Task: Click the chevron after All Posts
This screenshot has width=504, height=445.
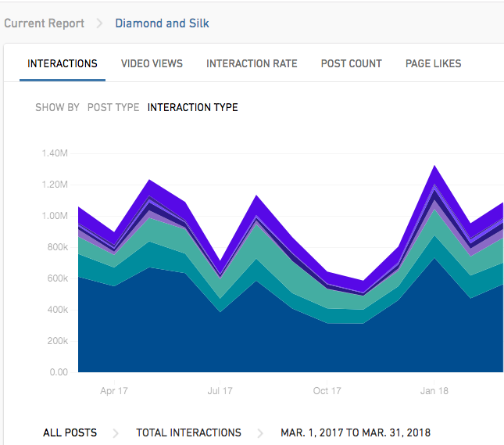Action: (x=116, y=433)
